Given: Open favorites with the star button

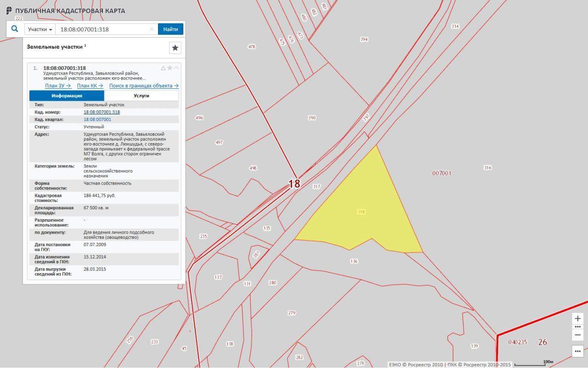Looking at the screenshot, I should (175, 48).
